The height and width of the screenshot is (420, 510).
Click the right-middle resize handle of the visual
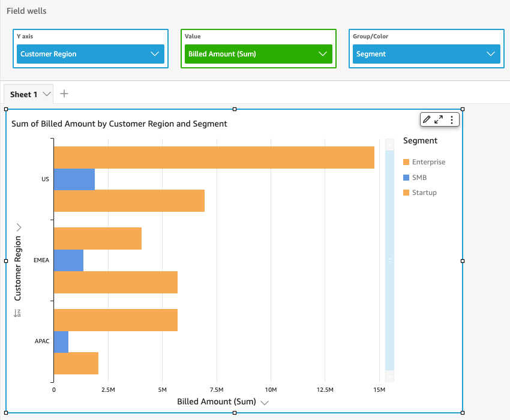point(463,261)
